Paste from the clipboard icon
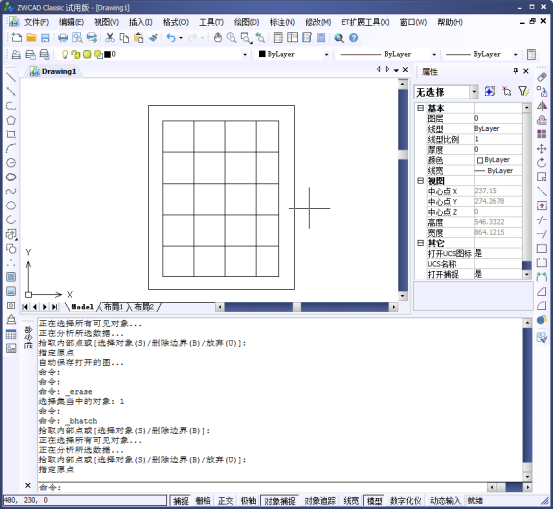Viewport: 554px width, 509px height. click(x=138, y=37)
